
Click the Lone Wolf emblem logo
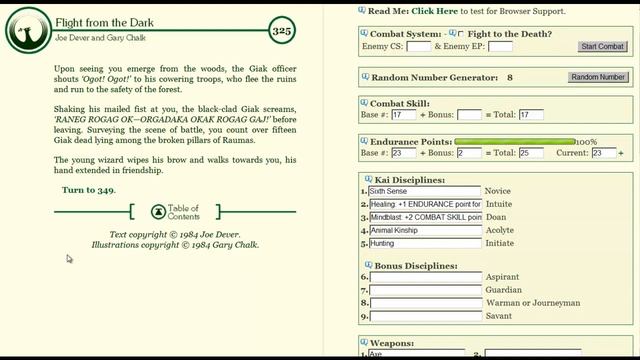(28, 30)
